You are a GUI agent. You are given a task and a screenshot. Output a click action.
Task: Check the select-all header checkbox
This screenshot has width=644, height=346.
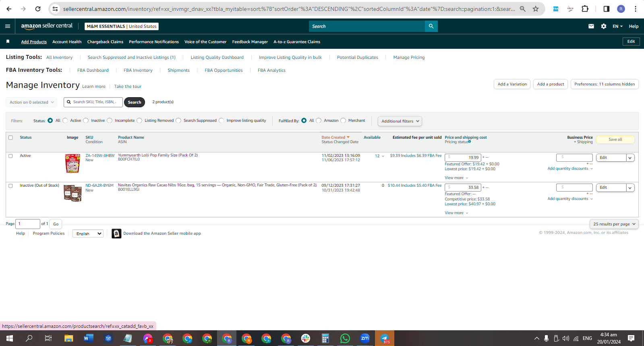(x=10, y=138)
